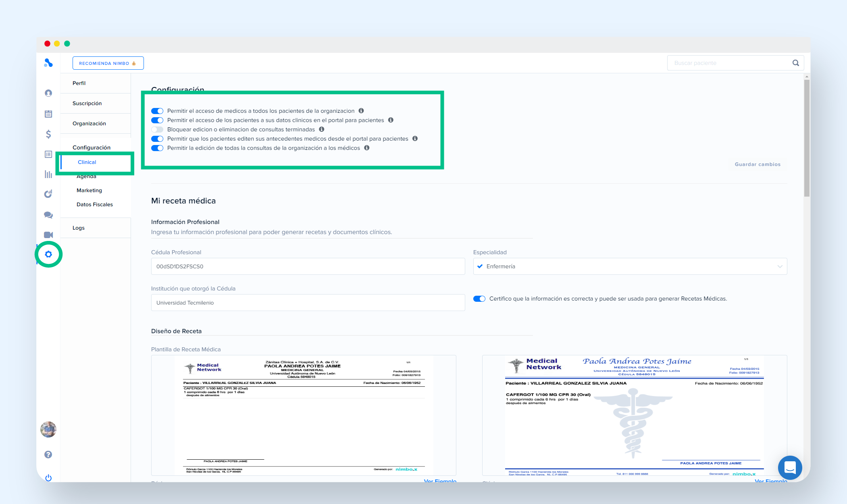Open the support chat widget button
This screenshot has height=504, width=847.
790,468
